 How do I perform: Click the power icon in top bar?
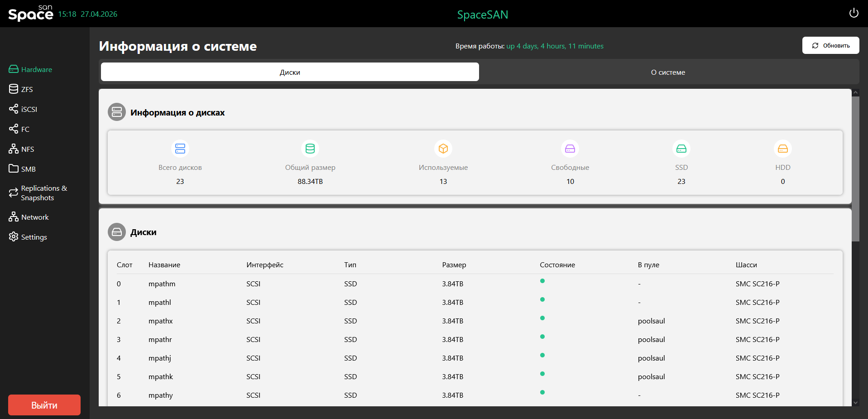click(x=854, y=13)
